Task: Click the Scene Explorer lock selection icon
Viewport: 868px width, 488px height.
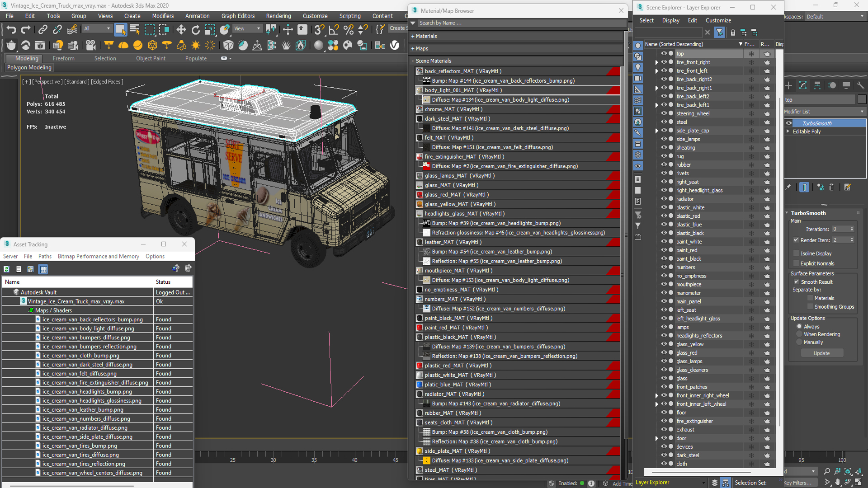Action: [x=733, y=33]
